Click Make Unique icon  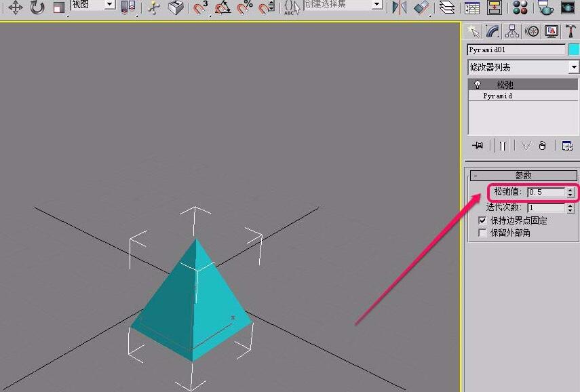[x=526, y=146]
